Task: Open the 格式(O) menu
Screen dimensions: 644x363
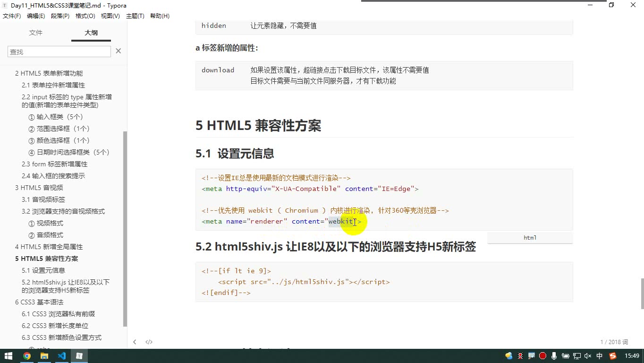Action: click(85, 16)
